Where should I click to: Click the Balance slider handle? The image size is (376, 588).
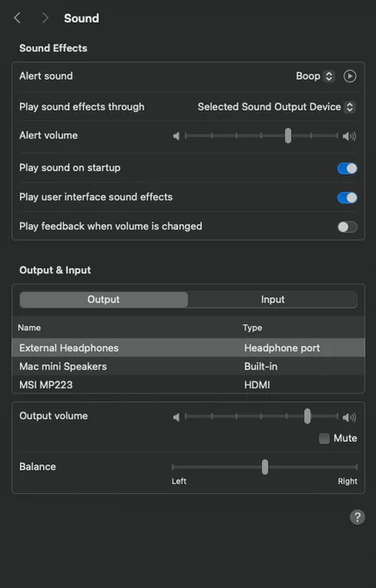[x=265, y=467]
